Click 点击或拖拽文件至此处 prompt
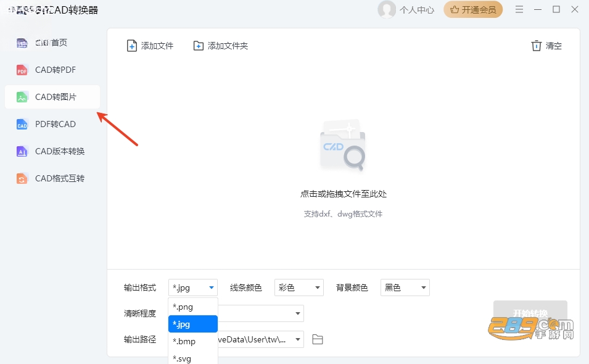The width and height of the screenshot is (589, 364). coord(344,194)
